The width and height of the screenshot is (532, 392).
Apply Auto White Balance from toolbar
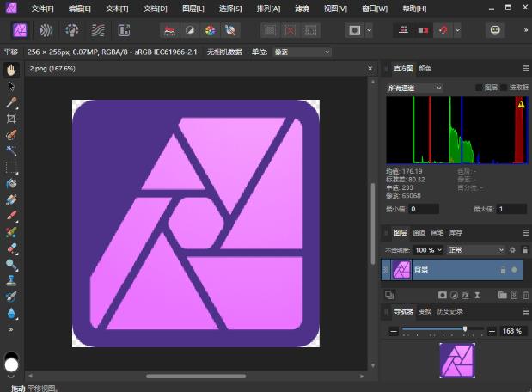pyautogui.click(x=230, y=31)
